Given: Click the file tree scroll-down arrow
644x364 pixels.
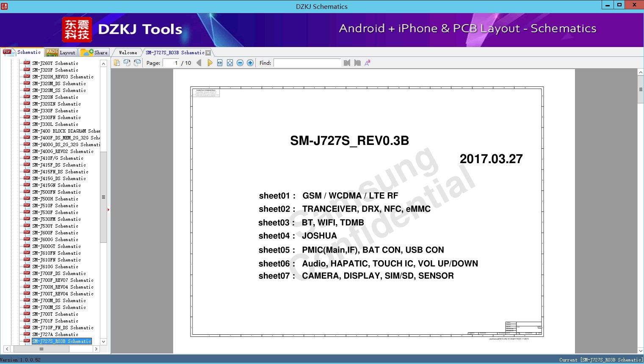Looking at the screenshot, I should click(103, 342).
